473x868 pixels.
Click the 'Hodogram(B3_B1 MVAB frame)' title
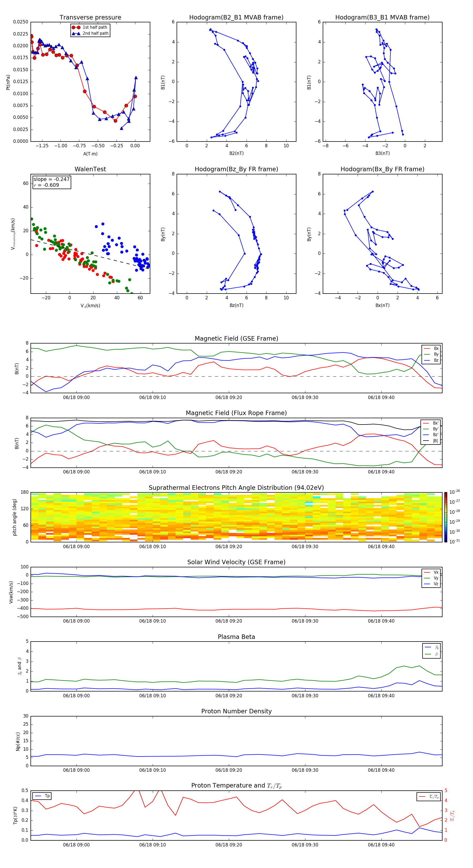coord(382,18)
